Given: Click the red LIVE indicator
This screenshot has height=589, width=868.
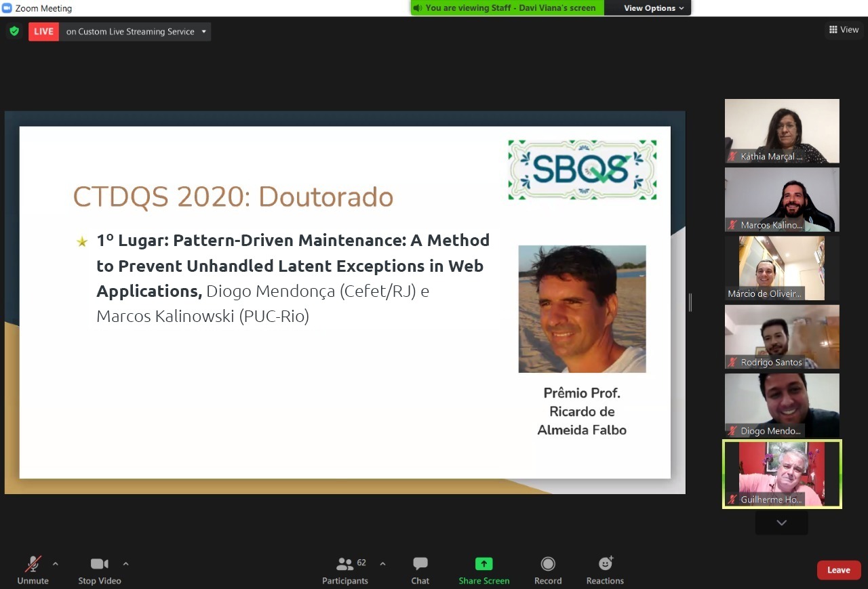Looking at the screenshot, I should point(43,31).
